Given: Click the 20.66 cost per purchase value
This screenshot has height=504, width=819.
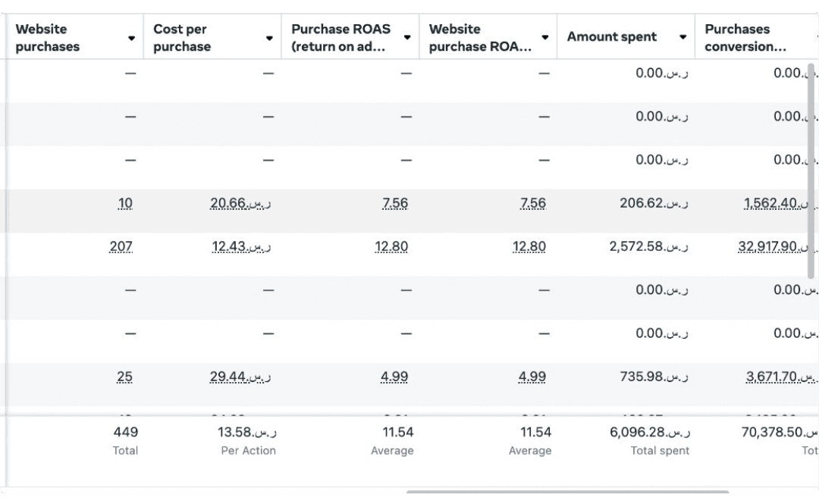Looking at the screenshot, I should point(240,202).
